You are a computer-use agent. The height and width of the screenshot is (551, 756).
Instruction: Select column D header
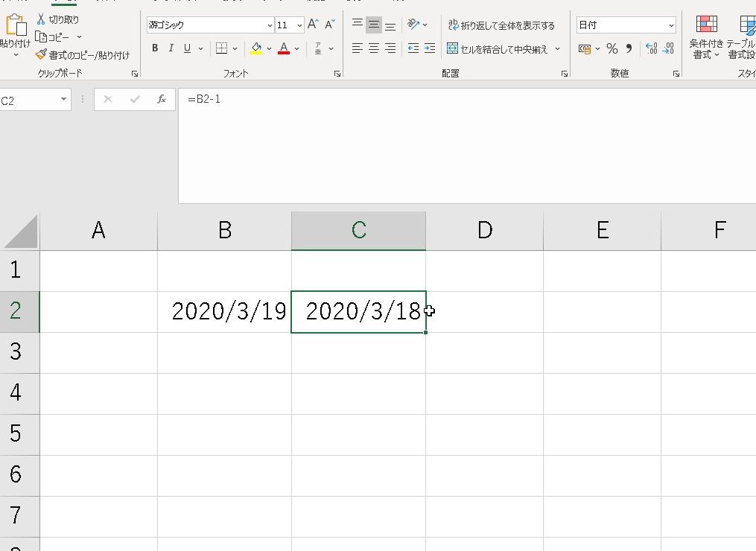(484, 231)
